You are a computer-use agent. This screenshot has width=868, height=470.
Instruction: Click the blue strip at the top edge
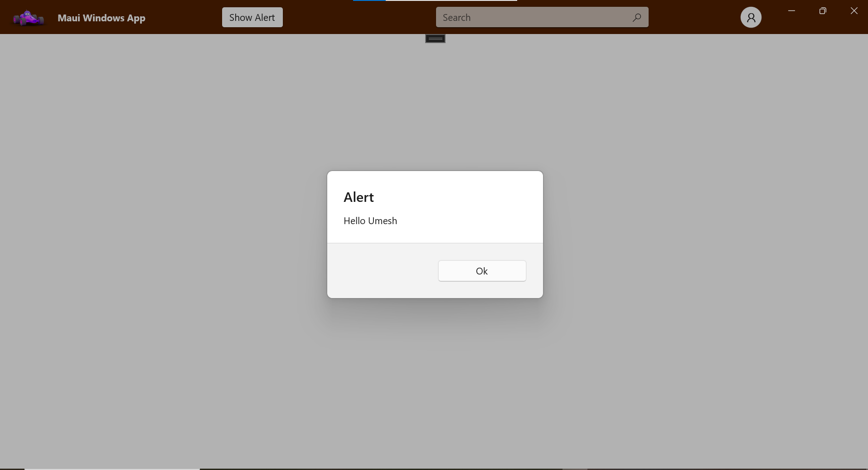click(369, 1)
